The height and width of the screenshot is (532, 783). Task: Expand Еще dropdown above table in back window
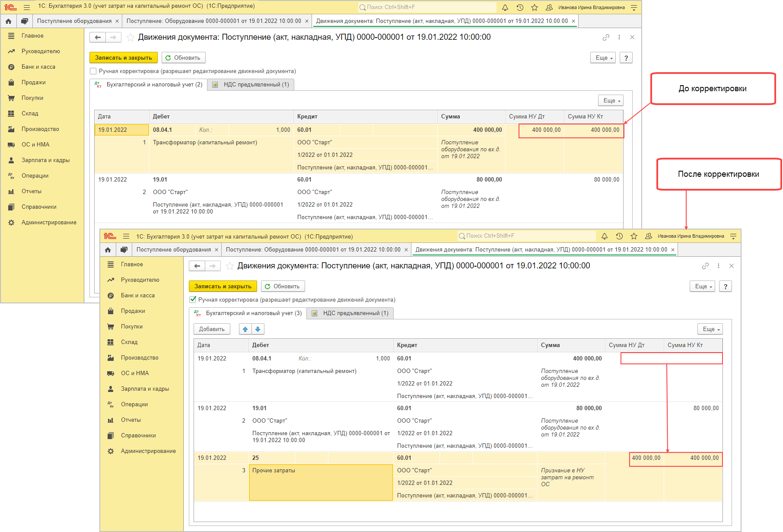(x=611, y=101)
